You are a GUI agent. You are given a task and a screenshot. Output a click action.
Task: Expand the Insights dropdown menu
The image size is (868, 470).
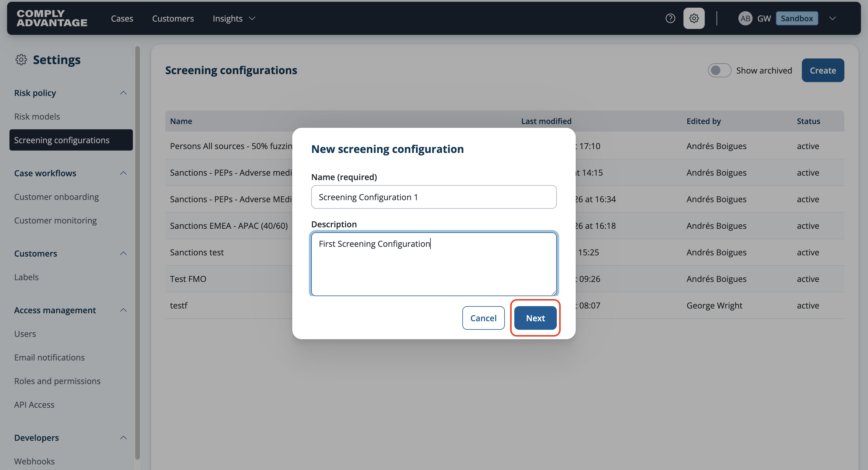(x=234, y=18)
